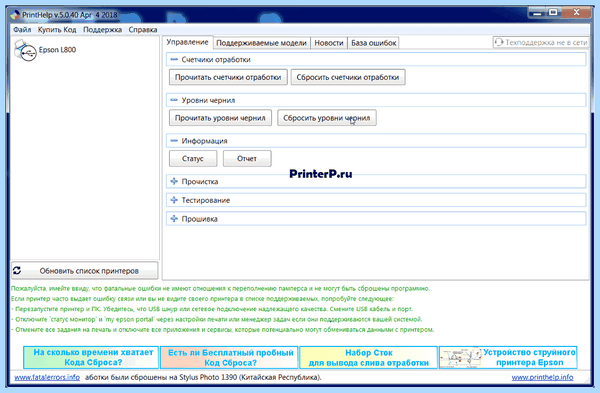Image resolution: width=600 pixels, height=393 pixels.
Task: Click Прочитать уровни чернил button
Action: click(x=220, y=118)
